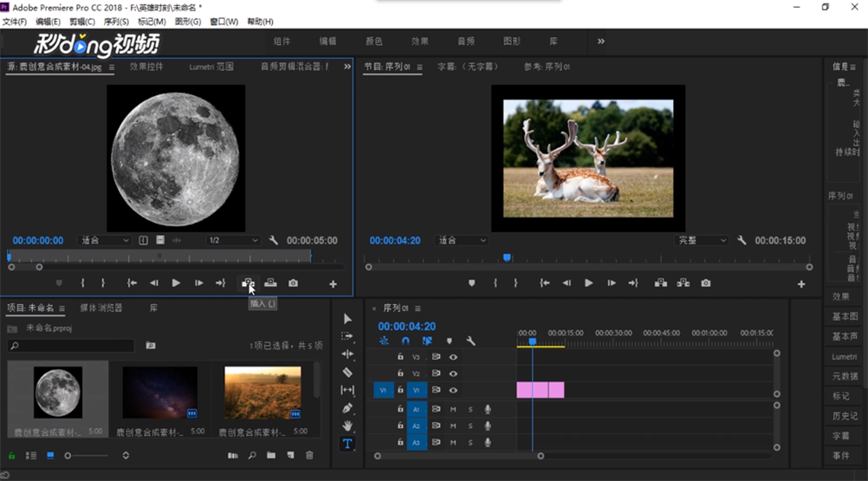Select the Razor tool in the toolbar
Viewport: 868px width, 481px height.
pos(347,373)
